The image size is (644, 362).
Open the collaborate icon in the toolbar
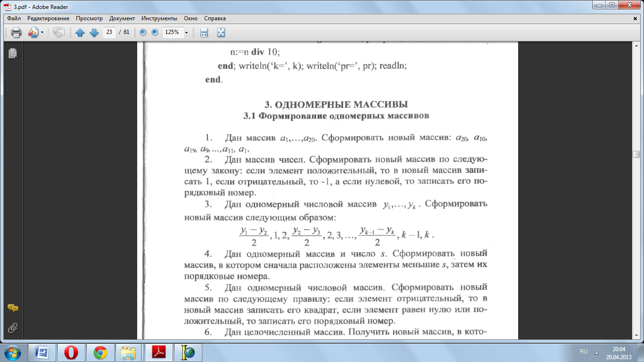coord(33,33)
